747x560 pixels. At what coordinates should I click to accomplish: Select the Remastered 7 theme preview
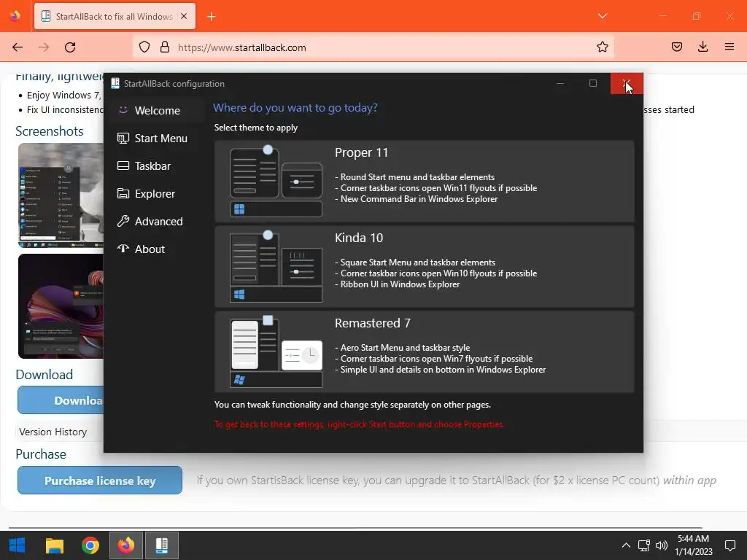[x=276, y=352]
